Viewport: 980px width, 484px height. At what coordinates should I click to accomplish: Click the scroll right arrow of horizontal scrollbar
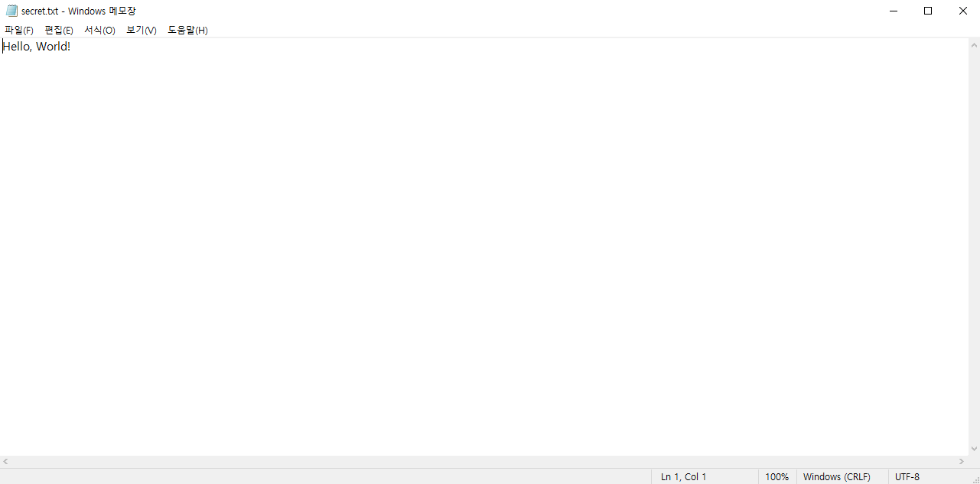962,462
